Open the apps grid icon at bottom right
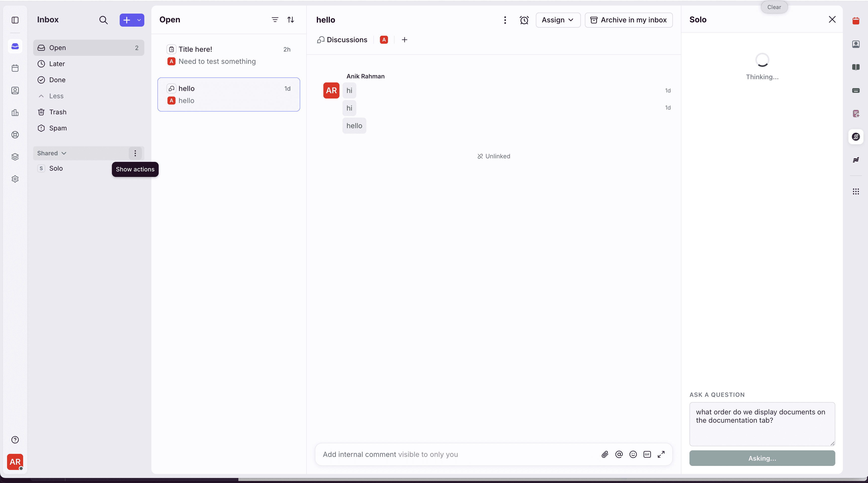This screenshot has height=483, width=868. coord(856,192)
